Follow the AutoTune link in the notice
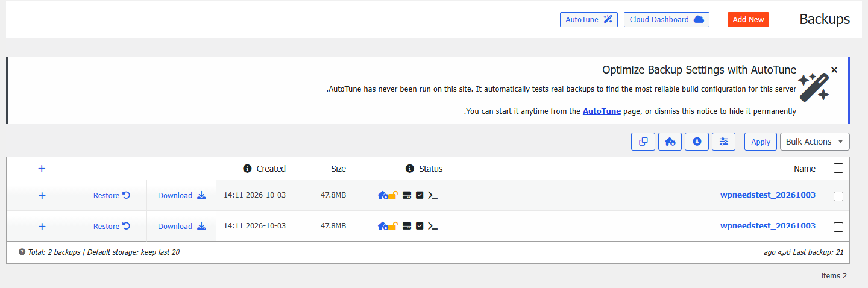This screenshot has width=868, height=288. [602, 111]
